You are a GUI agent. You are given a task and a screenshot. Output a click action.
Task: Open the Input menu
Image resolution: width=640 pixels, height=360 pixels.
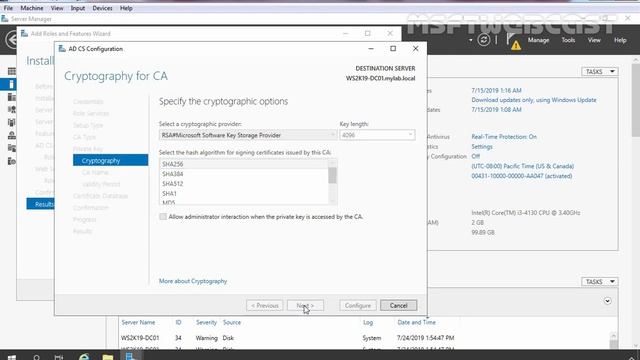tap(78, 8)
